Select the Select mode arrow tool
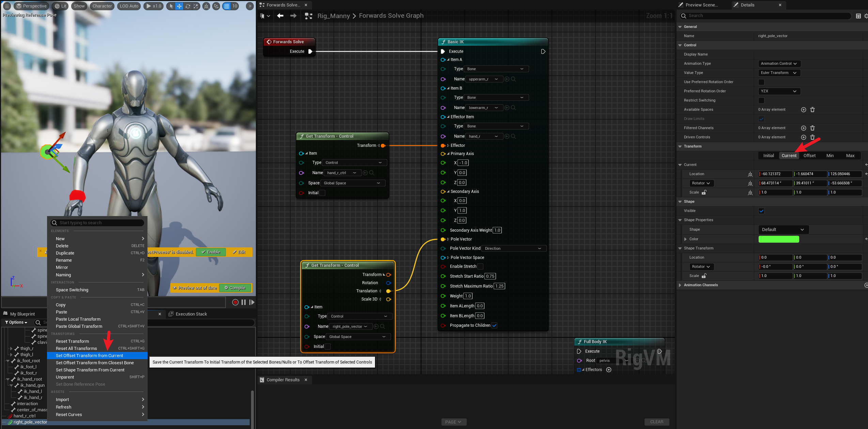 tap(171, 6)
